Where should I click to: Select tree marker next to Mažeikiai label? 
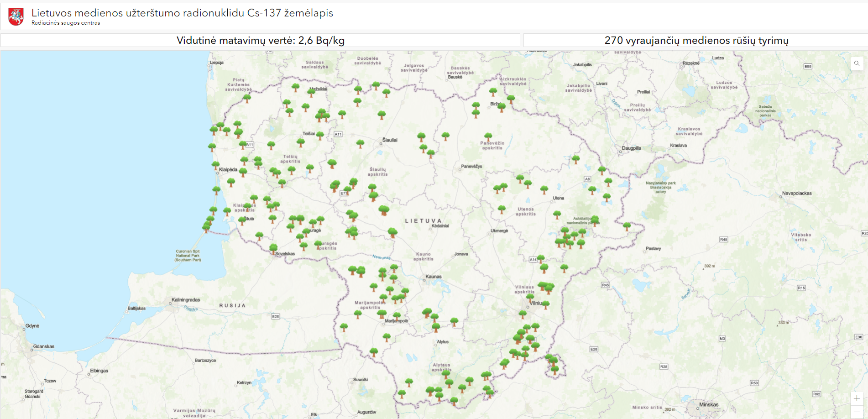tap(311, 93)
